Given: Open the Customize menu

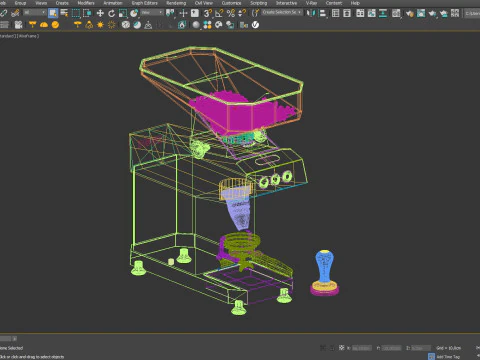Looking at the screenshot, I should click(231, 3).
